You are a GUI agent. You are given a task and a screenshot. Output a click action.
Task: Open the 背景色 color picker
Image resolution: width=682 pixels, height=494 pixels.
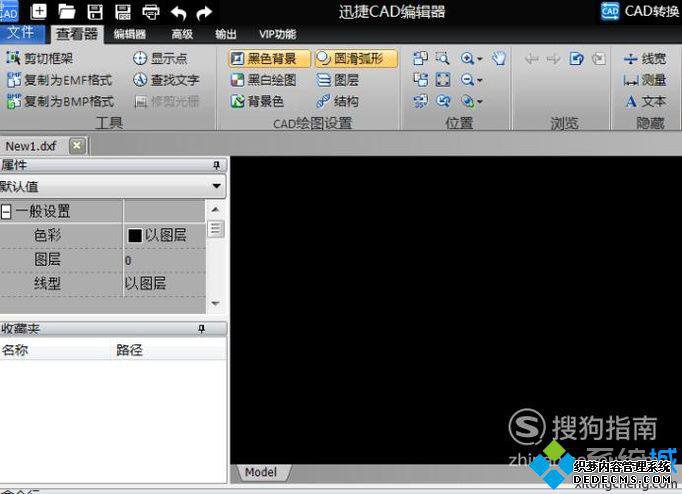pos(257,101)
